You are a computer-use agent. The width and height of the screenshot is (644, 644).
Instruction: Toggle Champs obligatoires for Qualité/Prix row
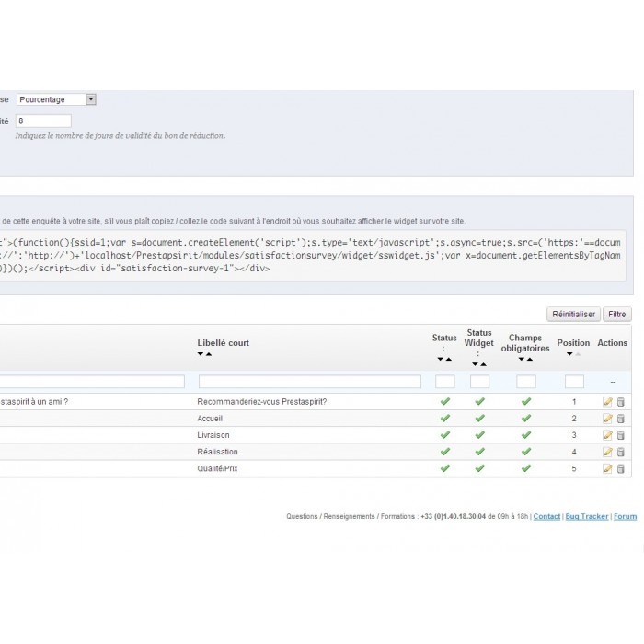(x=526, y=468)
